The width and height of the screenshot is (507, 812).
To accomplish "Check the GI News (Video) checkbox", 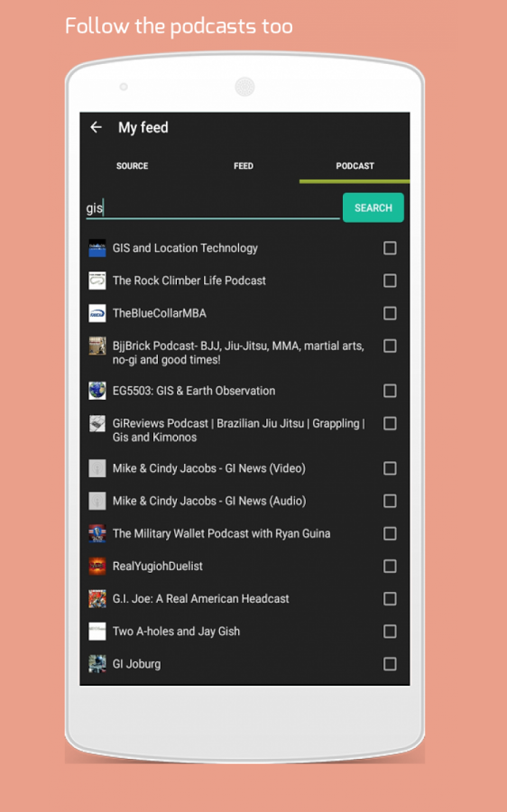I will click(x=390, y=468).
